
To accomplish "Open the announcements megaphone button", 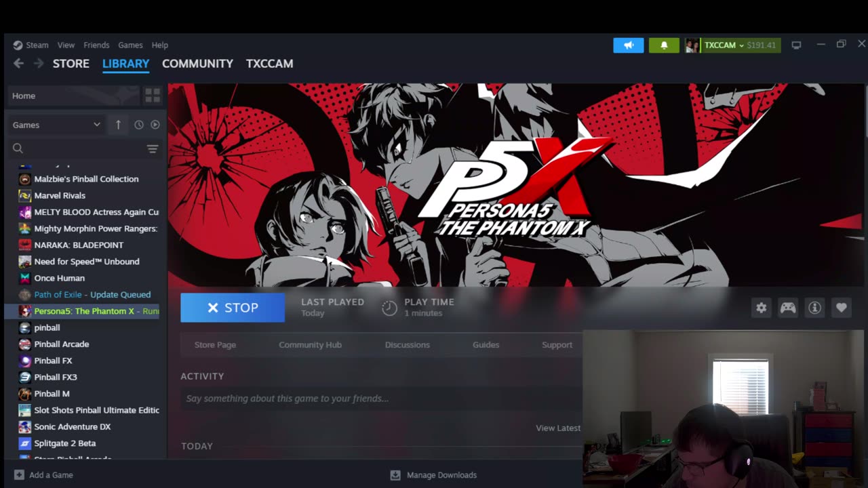I will coord(629,45).
